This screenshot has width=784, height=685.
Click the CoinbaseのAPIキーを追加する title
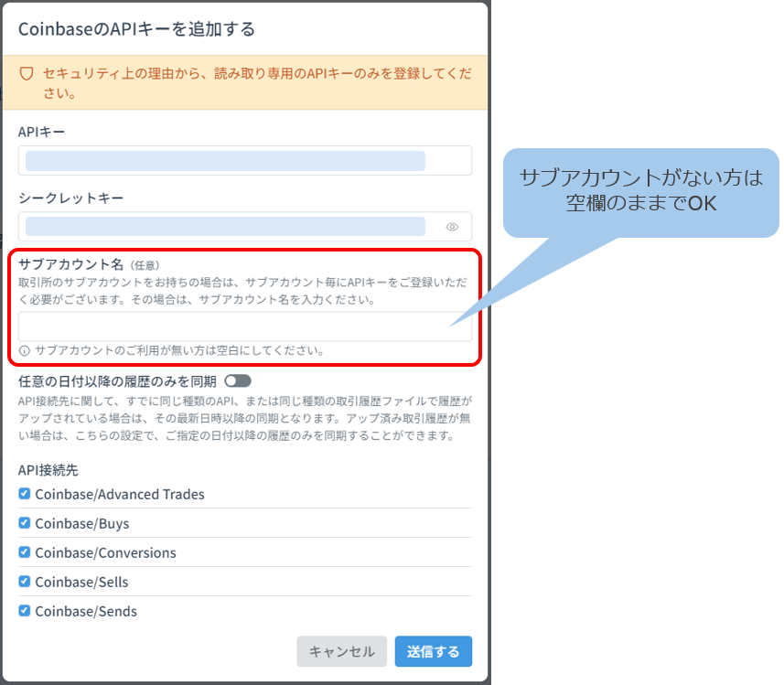(136, 29)
